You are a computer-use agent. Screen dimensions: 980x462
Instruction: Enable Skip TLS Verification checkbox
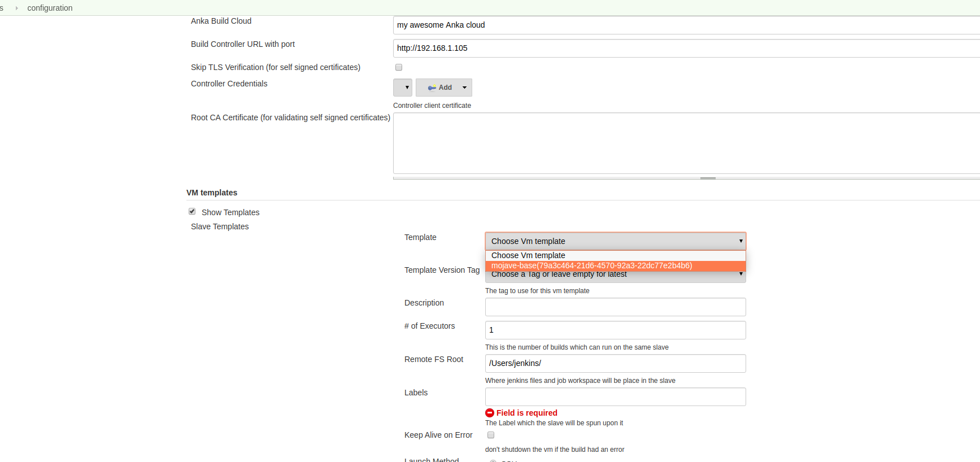point(399,67)
